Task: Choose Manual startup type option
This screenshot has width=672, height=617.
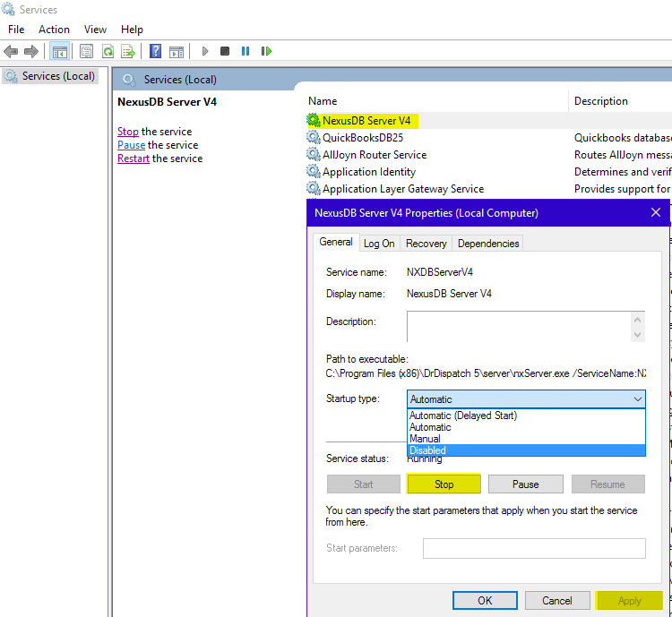Action: point(526,439)
